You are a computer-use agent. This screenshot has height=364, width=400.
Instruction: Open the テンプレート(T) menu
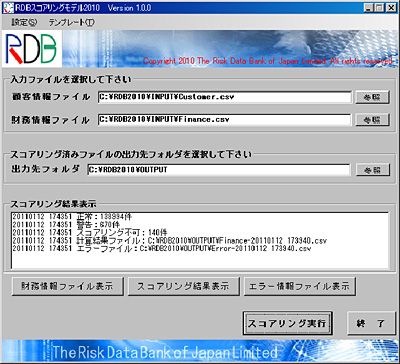coord(71,22)
